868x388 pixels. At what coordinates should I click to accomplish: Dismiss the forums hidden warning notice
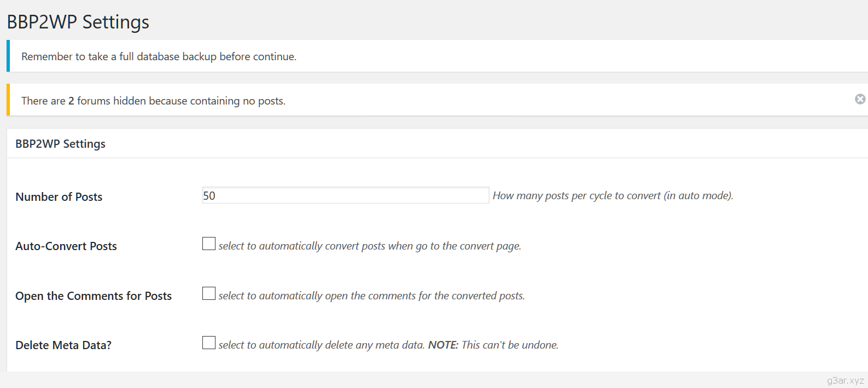click(860, 99)
